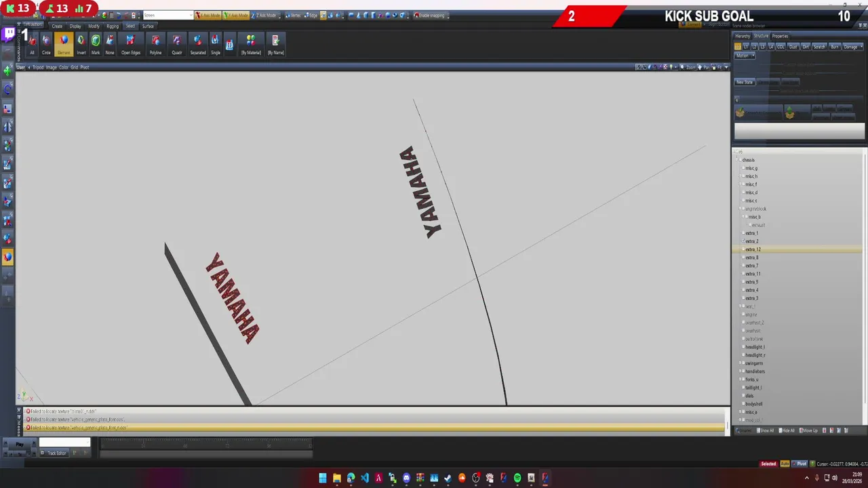Toggle the Selected mode in status bar
This screenshot has width=868, height=488.
[x=768, y=464]
